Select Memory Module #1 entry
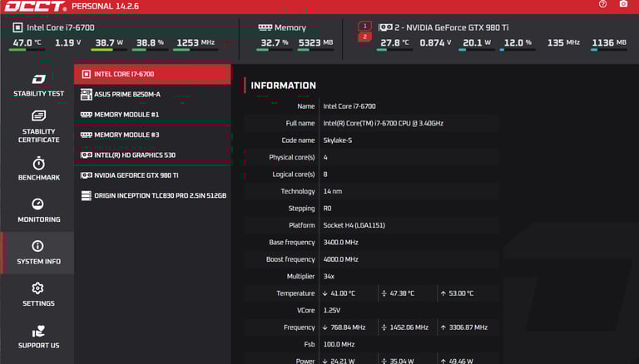 (152, 115)
